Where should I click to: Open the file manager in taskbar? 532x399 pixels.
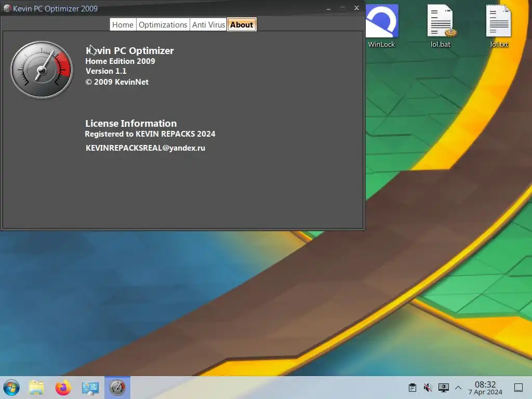[37, 388]
